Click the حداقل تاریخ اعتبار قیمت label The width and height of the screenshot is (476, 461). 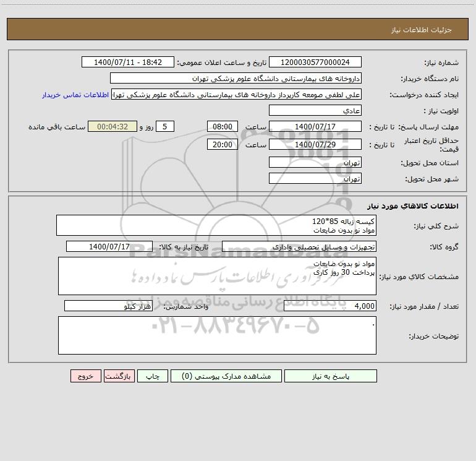tap(431, 145)
